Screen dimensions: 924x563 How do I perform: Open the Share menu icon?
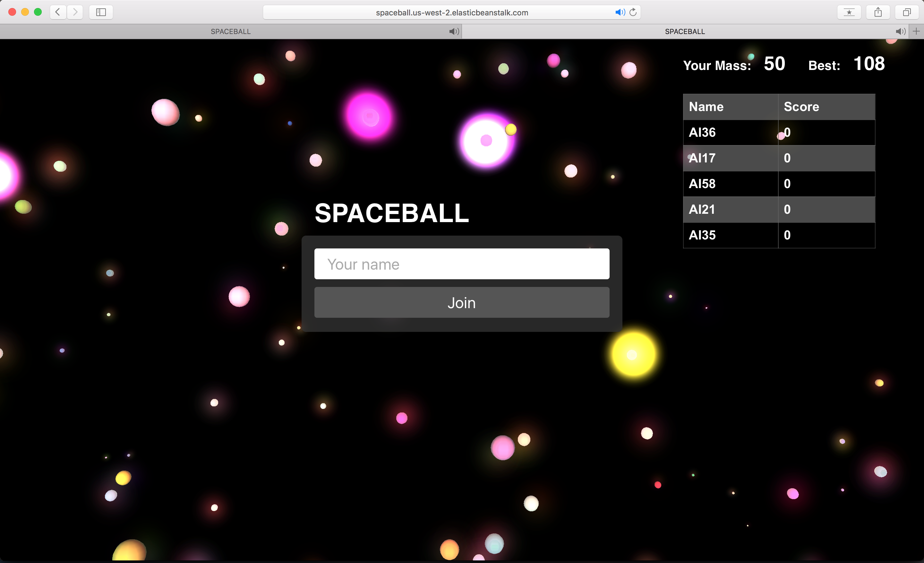[x=878, y=12]
